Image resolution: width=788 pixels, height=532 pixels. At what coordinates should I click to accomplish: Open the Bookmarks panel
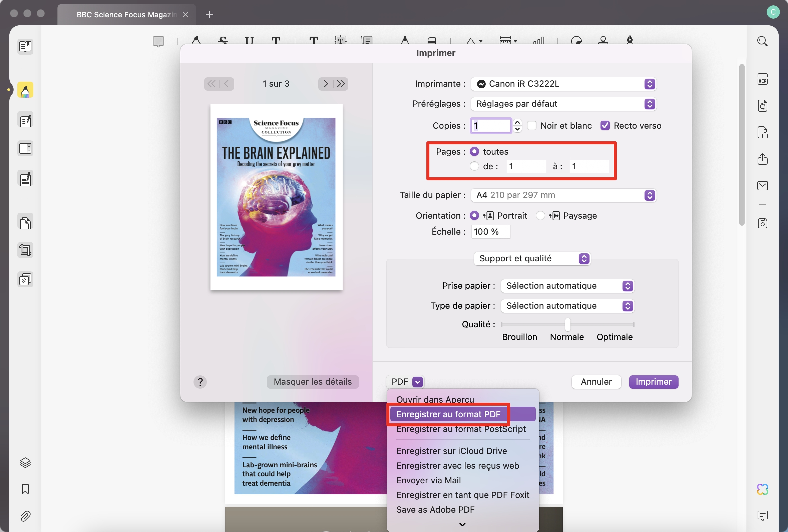pos(25,489)
